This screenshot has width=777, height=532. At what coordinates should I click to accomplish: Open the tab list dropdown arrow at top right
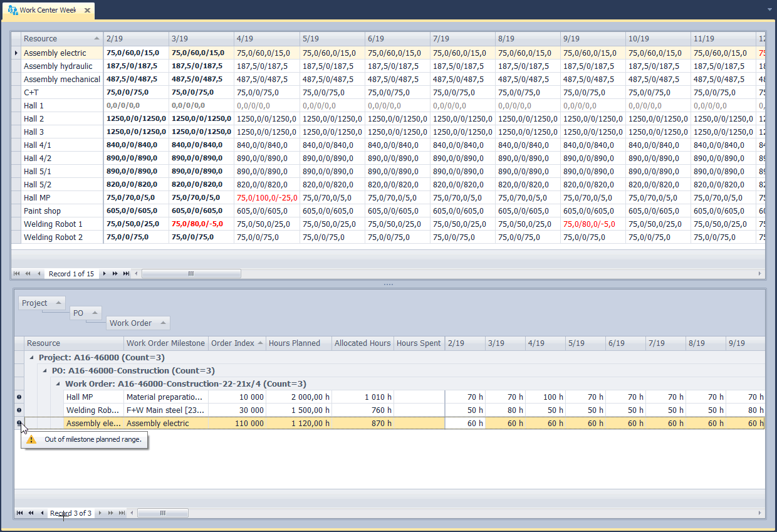click(769, 10)
